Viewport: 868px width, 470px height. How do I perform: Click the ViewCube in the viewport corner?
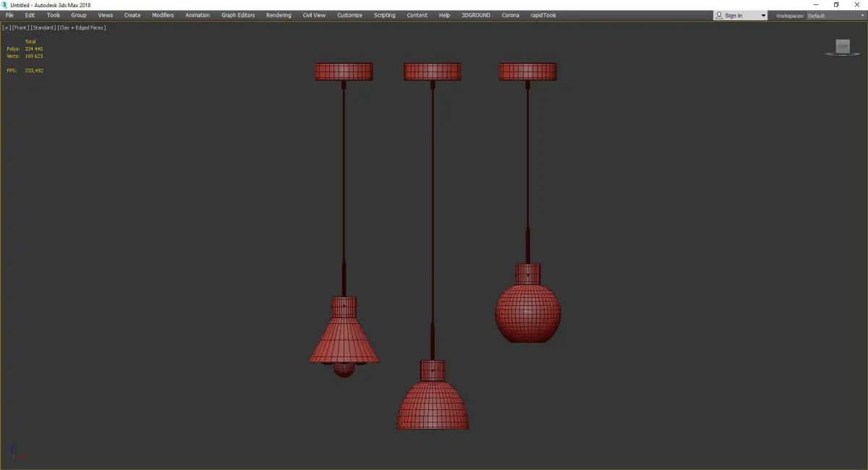tap(842, 47)
